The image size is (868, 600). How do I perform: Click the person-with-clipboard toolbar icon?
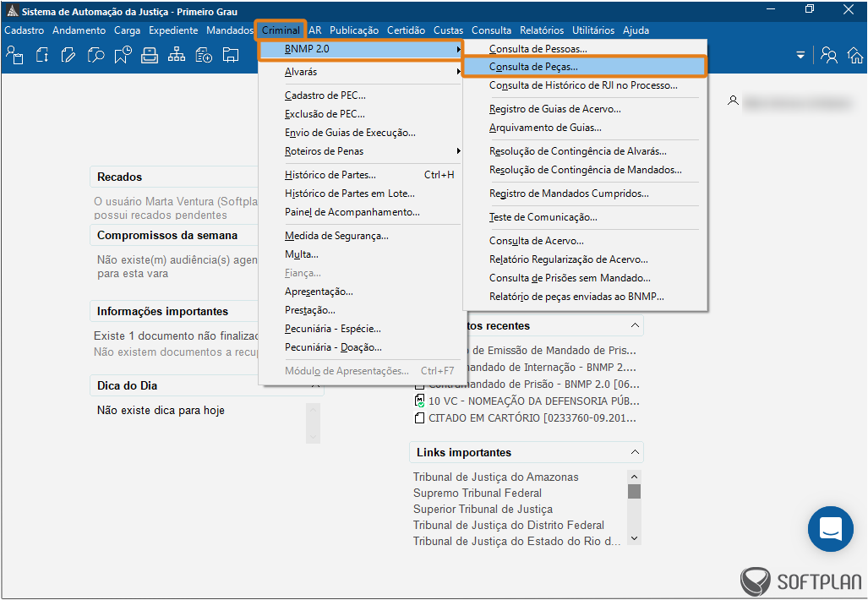(x=14, y=56)
